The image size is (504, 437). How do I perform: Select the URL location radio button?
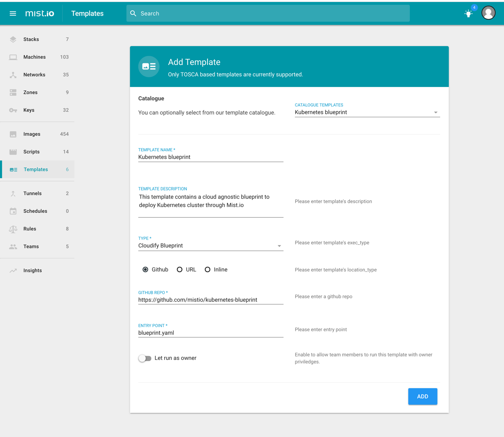[x=180, y=269]
